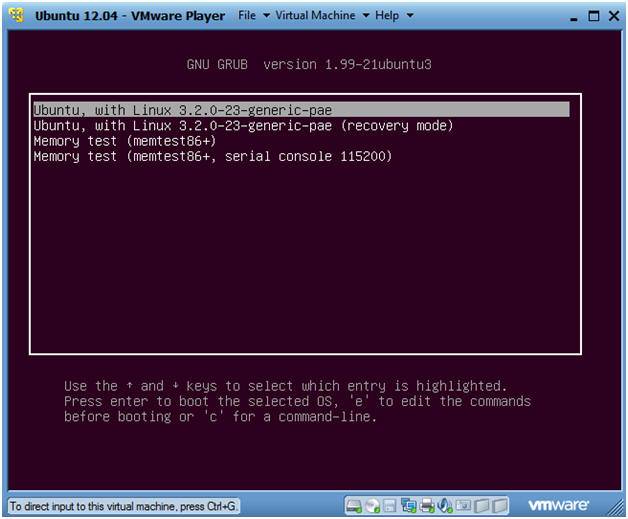Image resolution: width=628 pixels, height=519 pixels.
Task: Open the Virtual Machine dropdown
Action: (x=322, y=16)
